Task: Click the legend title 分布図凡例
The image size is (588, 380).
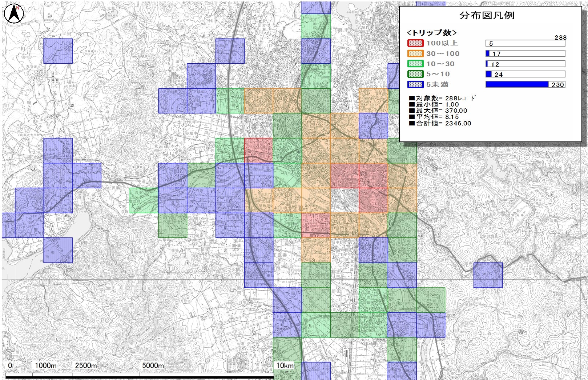Action: pyautogui.click(x=487, y=16)
